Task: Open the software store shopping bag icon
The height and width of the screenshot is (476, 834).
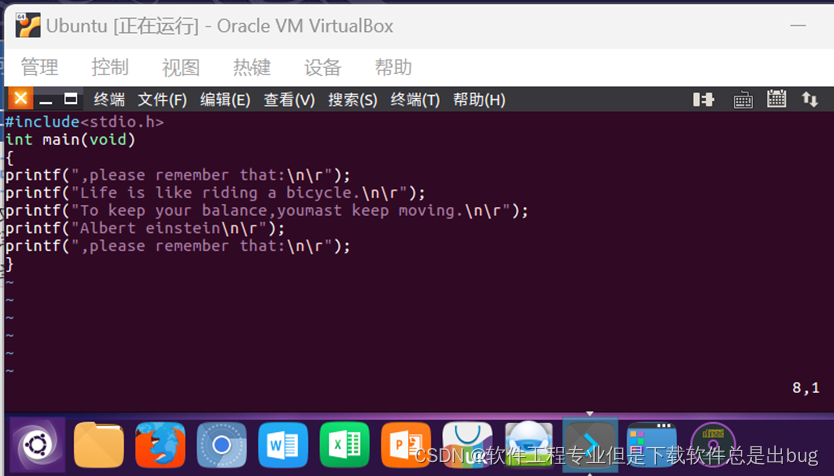Action: 468,445
